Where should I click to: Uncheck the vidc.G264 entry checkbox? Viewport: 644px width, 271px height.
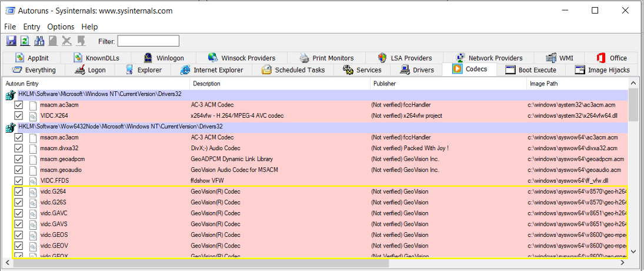pyautogui.click(x=18, y=191)
